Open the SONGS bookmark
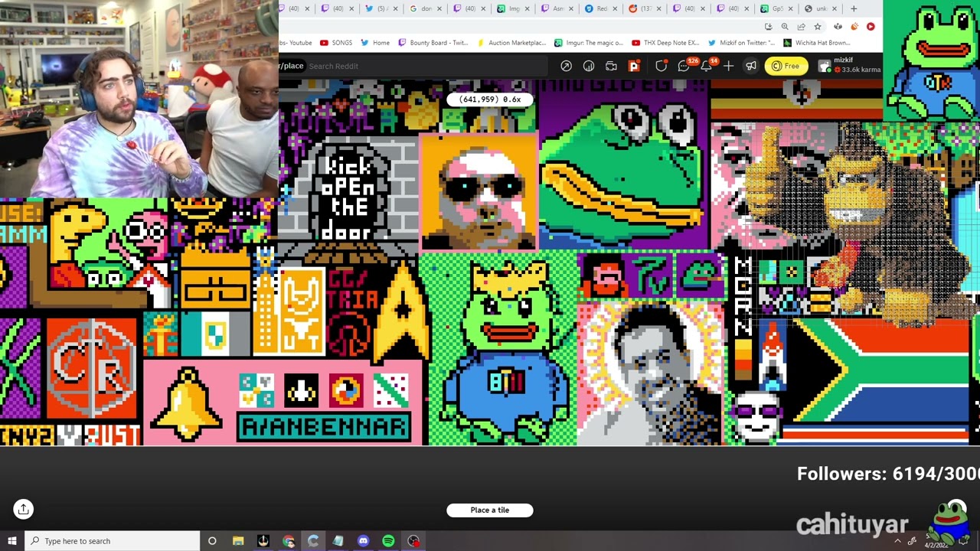The image size is (980, 551). click(x=336, y=43)
